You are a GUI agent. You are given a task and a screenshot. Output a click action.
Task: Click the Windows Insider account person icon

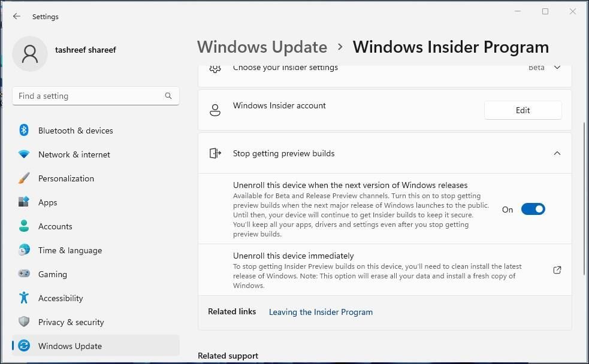[215, 110]
